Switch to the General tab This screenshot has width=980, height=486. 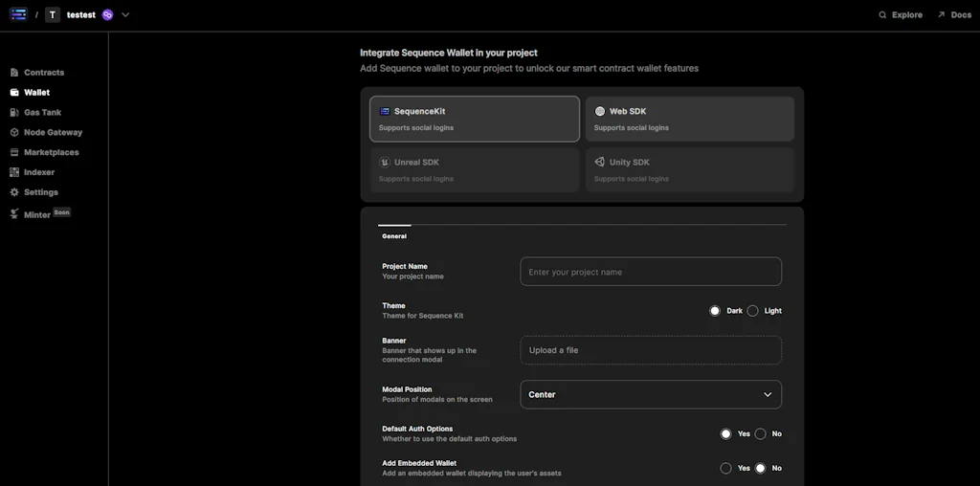coord(394,236)
